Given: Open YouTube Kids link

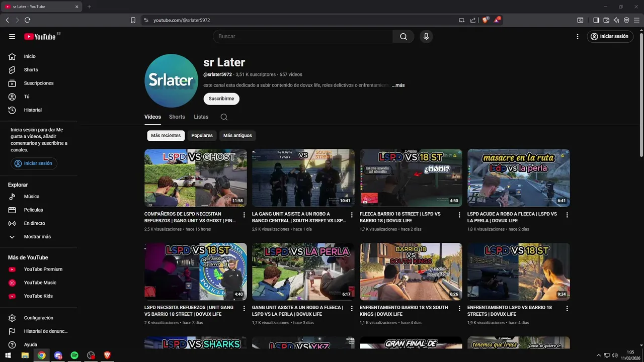Looking at the screenshot, I should 39,296.
